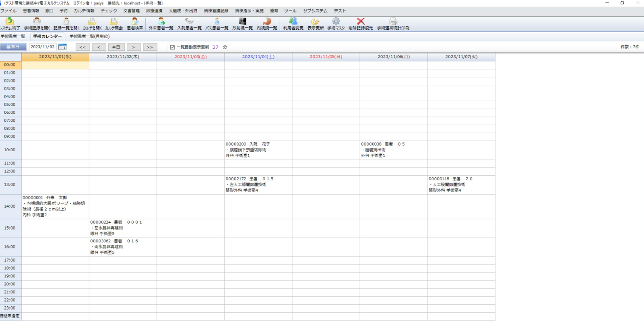644x328 pixels.
Task: Open the 入退院・外出泊 menu
Action: pos(183,11)
